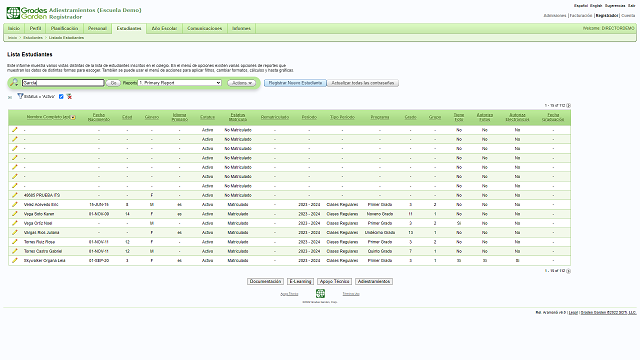Sort by Grado column header
640x360 pixels.
coord(411,117)
